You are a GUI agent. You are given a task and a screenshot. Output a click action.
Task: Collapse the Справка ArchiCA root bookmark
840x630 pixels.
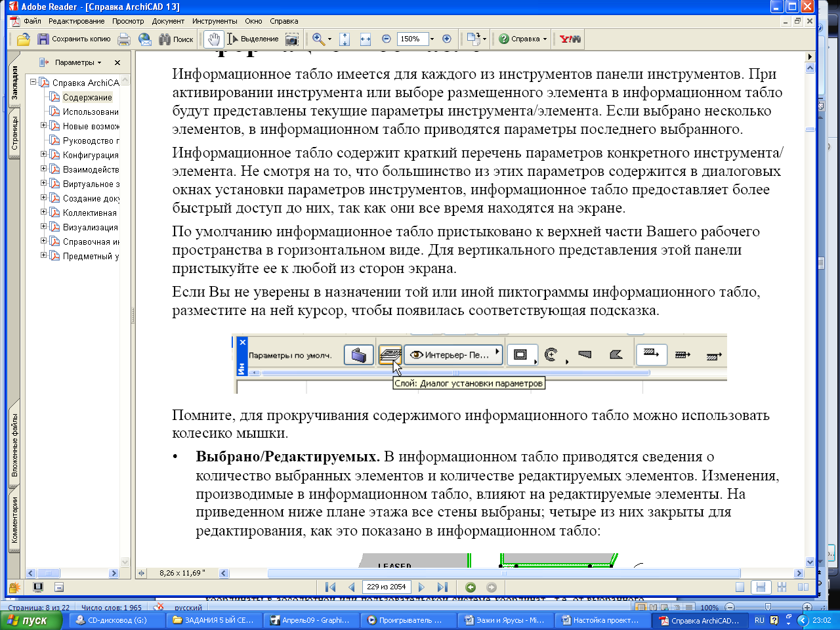pyautogui.click(x=33, y=82)
